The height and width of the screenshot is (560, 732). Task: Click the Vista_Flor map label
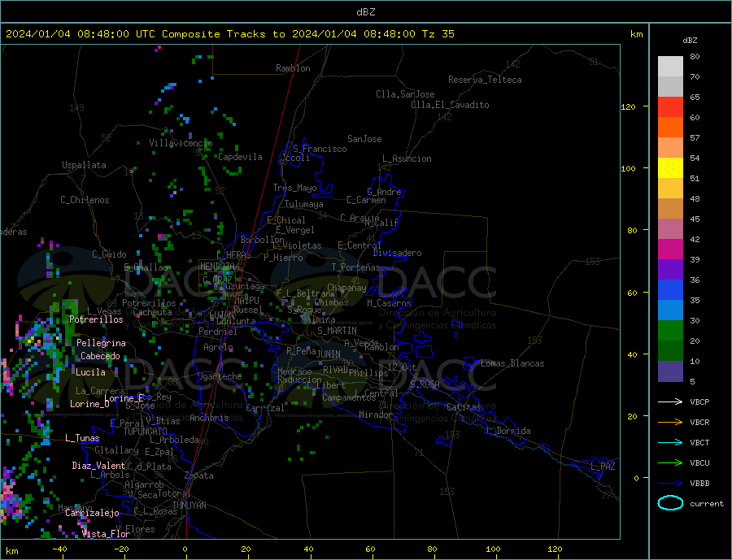pyautogui.click(x=106, y=534)
